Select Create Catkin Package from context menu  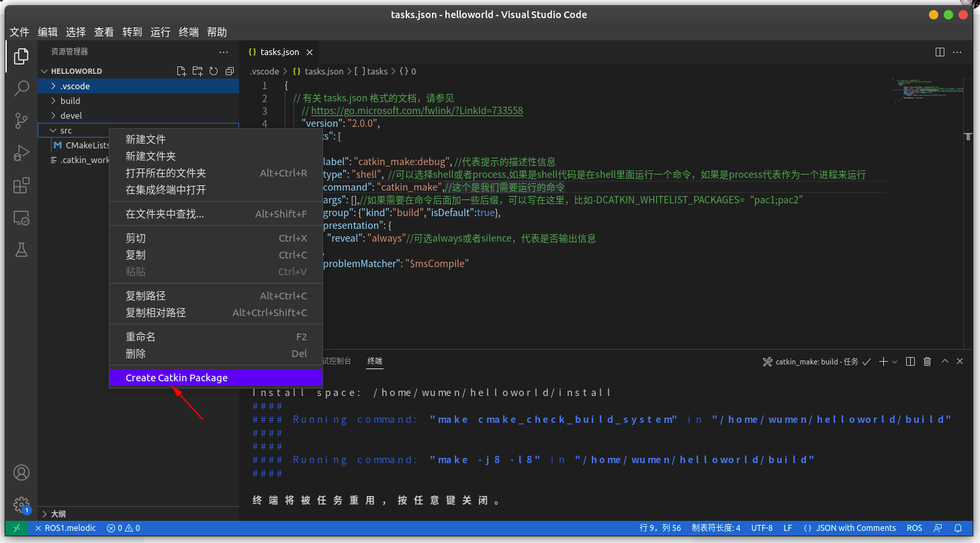pyautogui.click(x=176, y=377)
